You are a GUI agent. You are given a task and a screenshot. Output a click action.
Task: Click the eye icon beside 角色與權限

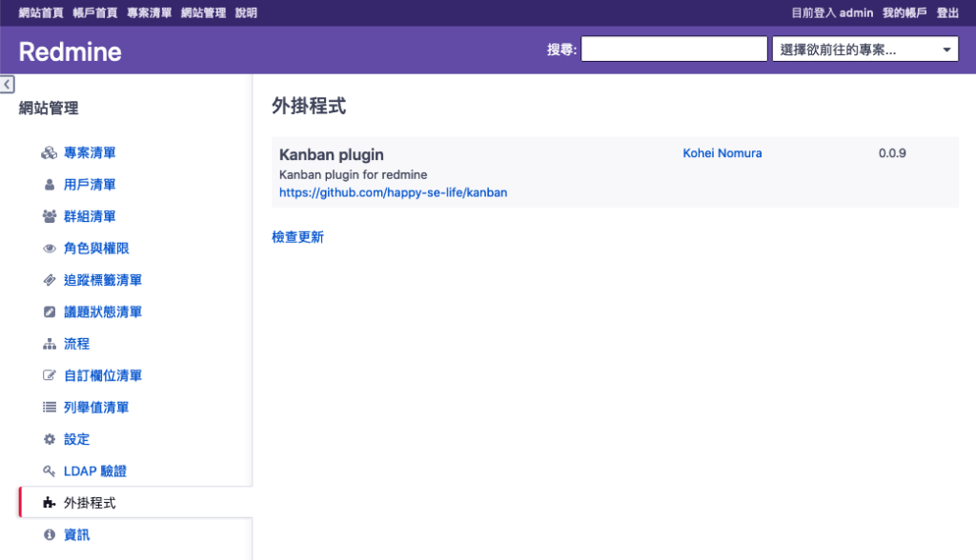click(x=50, y=249)
